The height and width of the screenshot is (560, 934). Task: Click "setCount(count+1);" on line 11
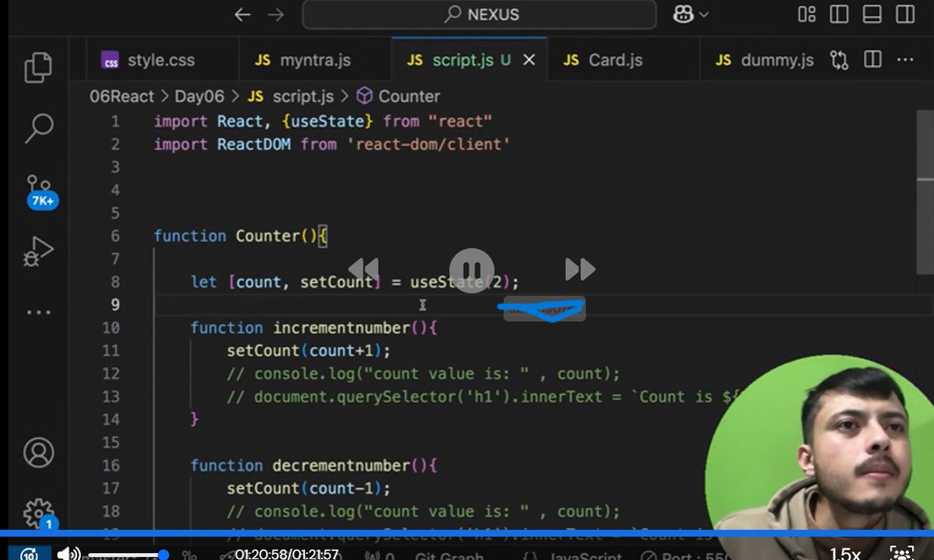[309, 351]
